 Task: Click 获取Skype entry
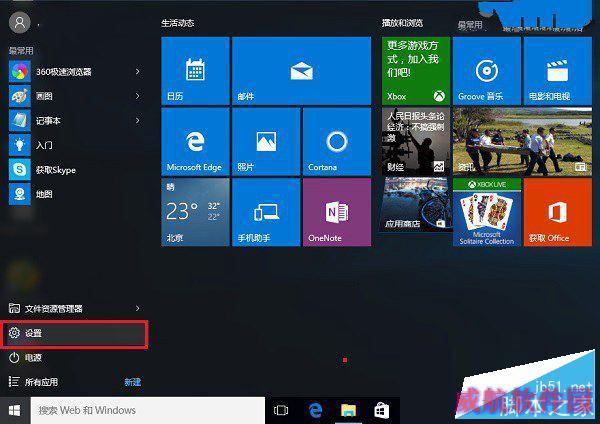(x=75, y=170)
